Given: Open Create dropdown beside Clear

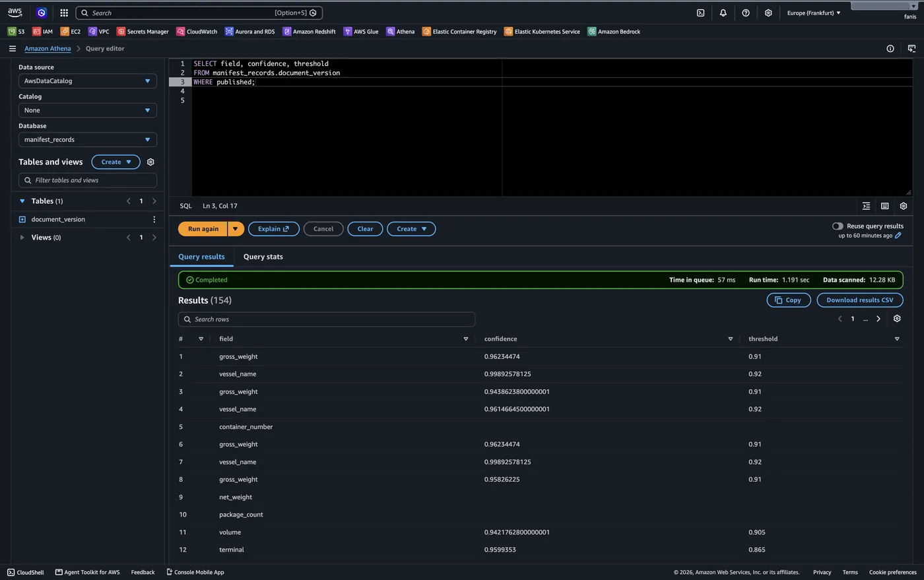Looking at the screenshot, I should tap(411, 229).
